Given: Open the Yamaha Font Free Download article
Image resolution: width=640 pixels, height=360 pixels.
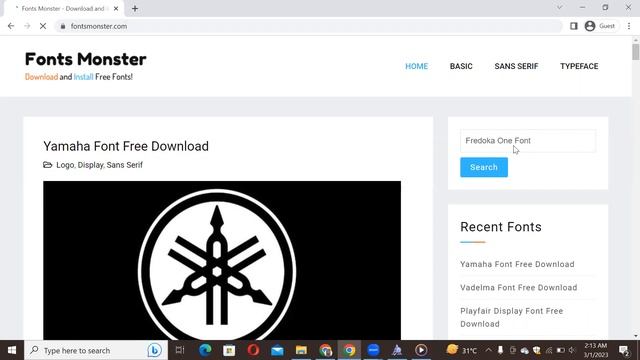Looking at the screenshot, I should pos(126,146).
